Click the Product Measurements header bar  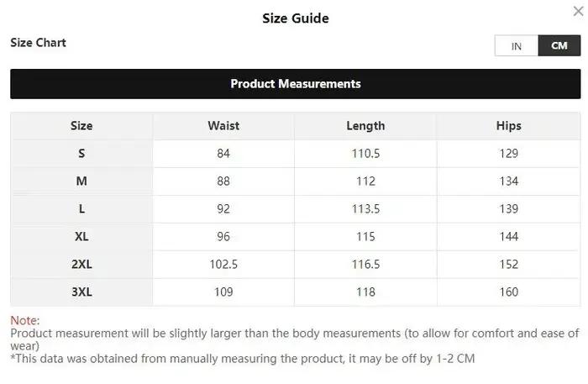296,84
